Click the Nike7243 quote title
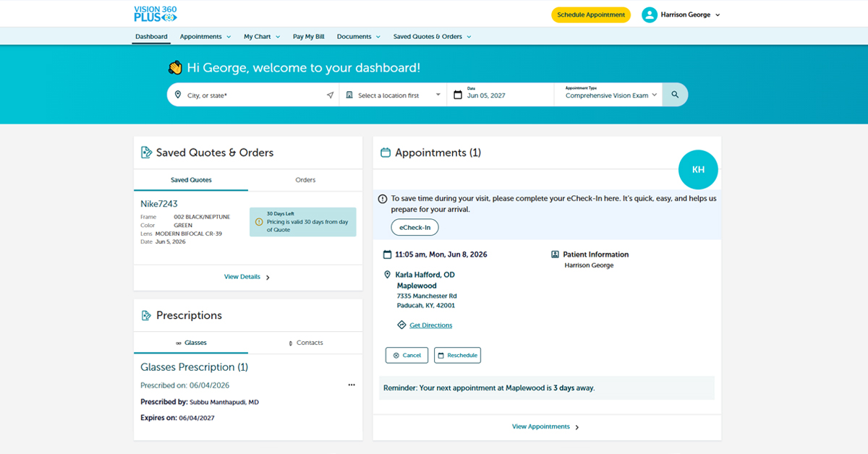This screenshot has height=454, width=868. click(x=159, y=204)
